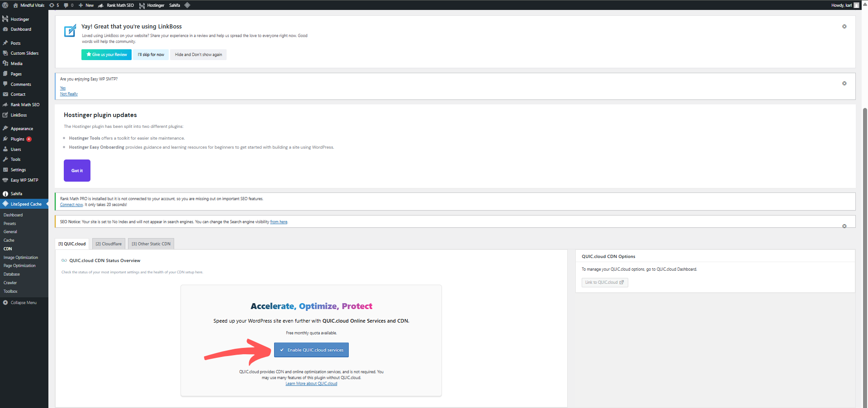This screenshot has height=408, width=868.
Task: Click the from here visibility link
Action: (279, 222)
